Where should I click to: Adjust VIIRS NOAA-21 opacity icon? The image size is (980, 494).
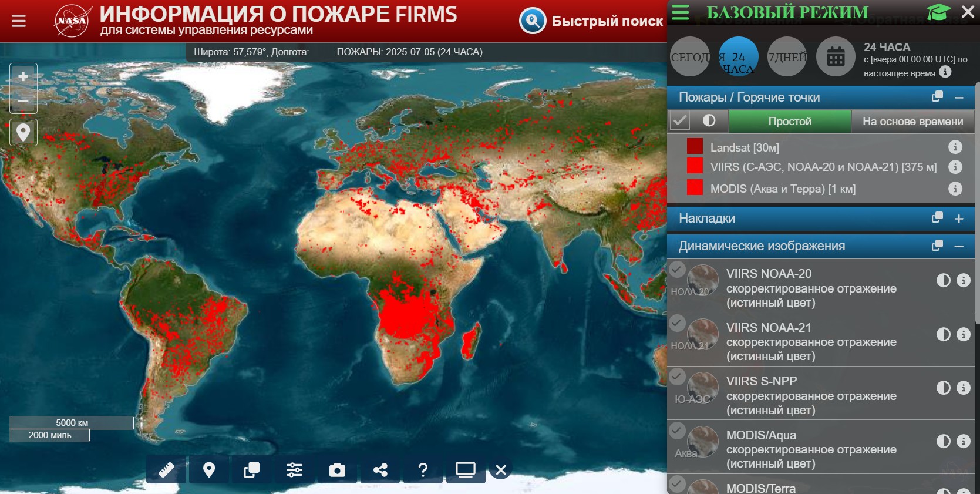pyautogui.click(x=943, y=334)
